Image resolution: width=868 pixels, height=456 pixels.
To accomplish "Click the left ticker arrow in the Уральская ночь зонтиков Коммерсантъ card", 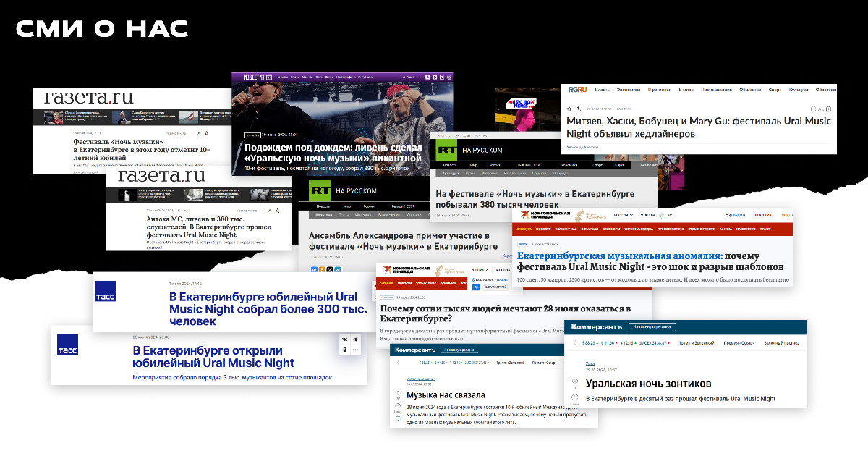I will pyautogui.click(x=574, y=342).
